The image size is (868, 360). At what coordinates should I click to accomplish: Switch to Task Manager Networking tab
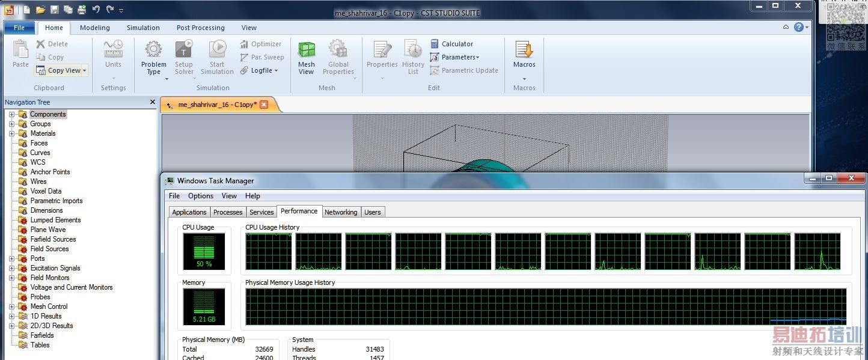[341, 212]
